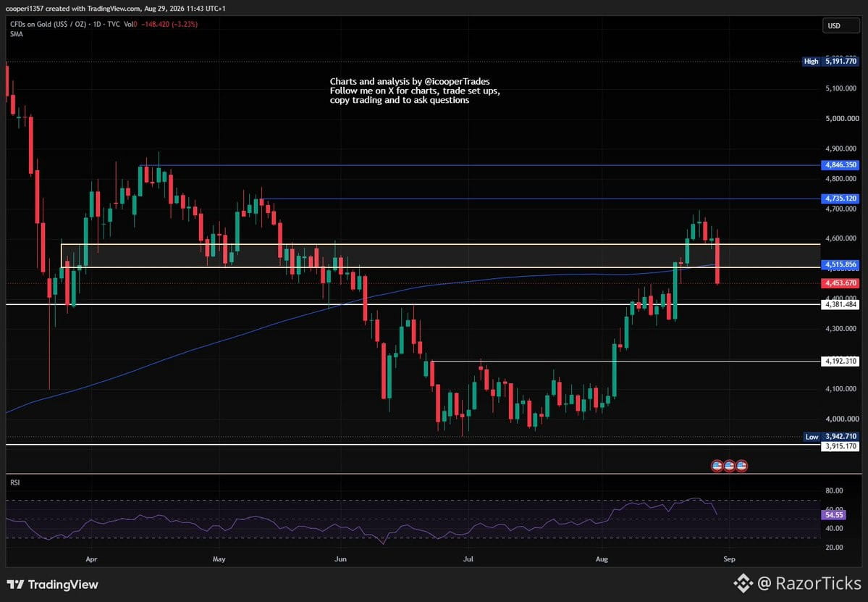Click 40.00 on the RSI scale

[x=834, y=528]
